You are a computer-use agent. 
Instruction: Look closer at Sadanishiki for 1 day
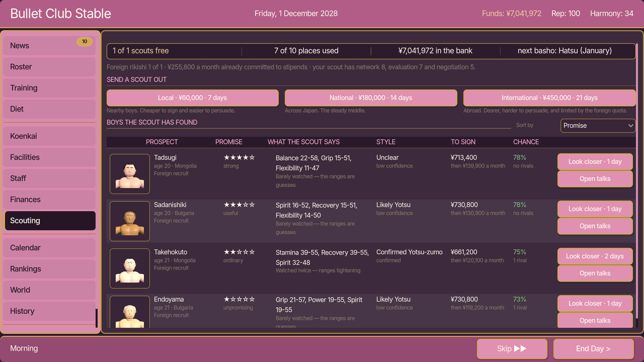click(x=595, y=209)
